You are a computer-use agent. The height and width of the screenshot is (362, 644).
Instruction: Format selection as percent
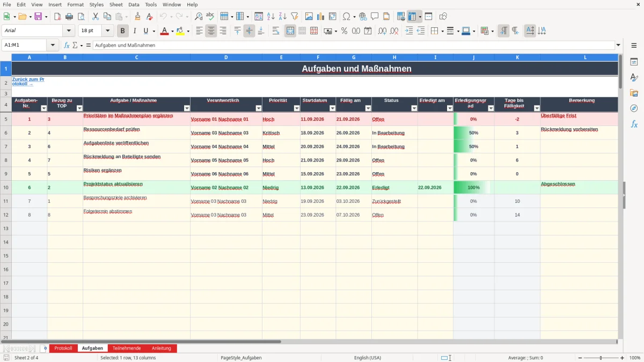[x=344, y=31]
